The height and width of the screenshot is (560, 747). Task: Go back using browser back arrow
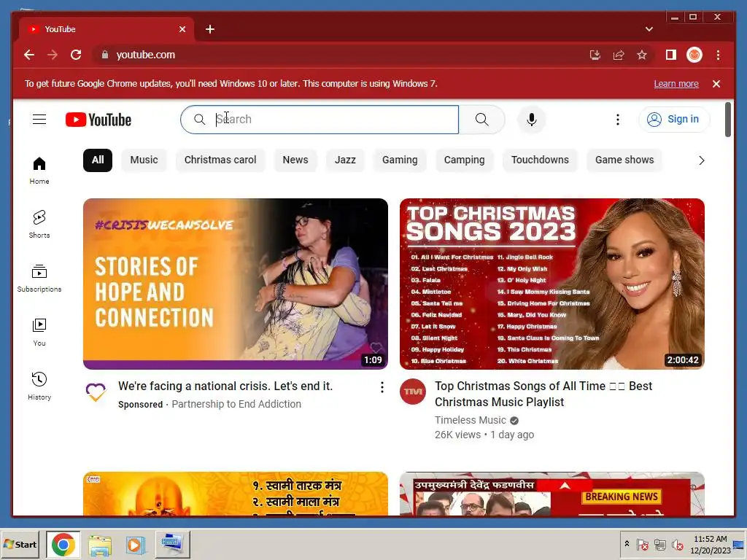(x=29, y=55)
